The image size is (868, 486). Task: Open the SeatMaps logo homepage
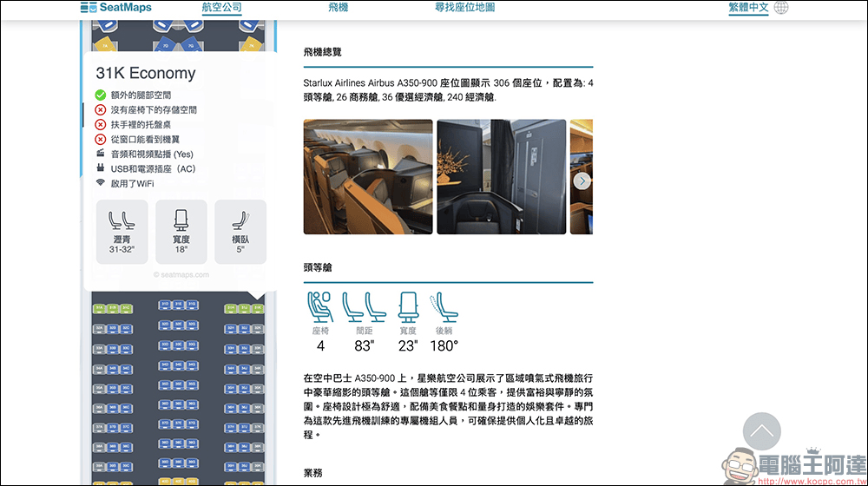point(115,7)
